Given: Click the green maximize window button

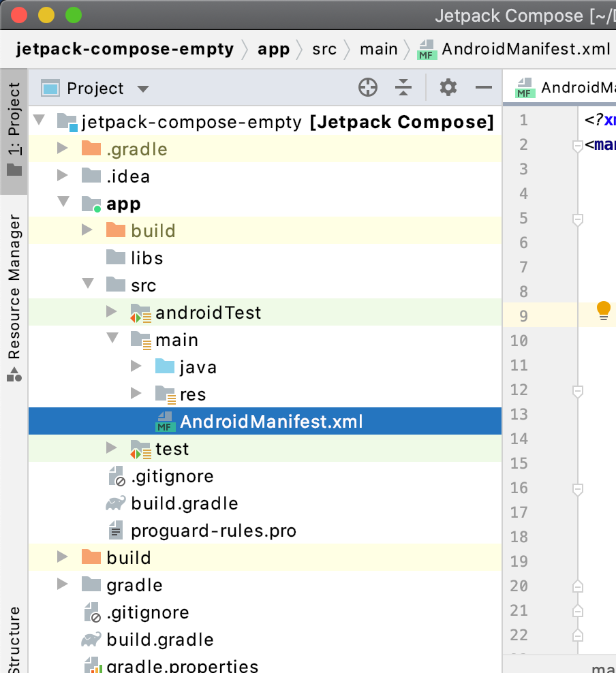Looking at the screenshot, I should click(x=74, y=15).
